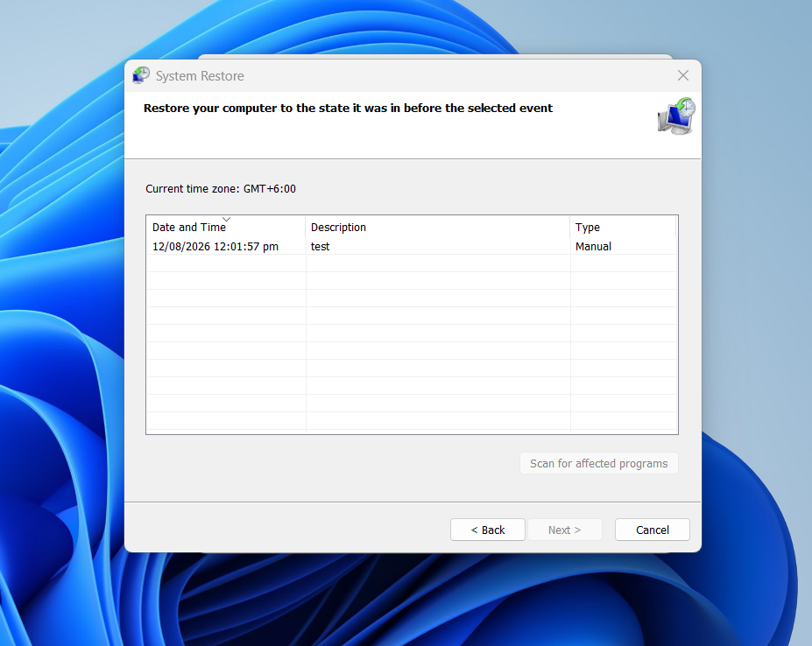The height and width of the screenshot is (646, 812).
Task: Sort by Type column header
Action: click(x=623, y=227)
